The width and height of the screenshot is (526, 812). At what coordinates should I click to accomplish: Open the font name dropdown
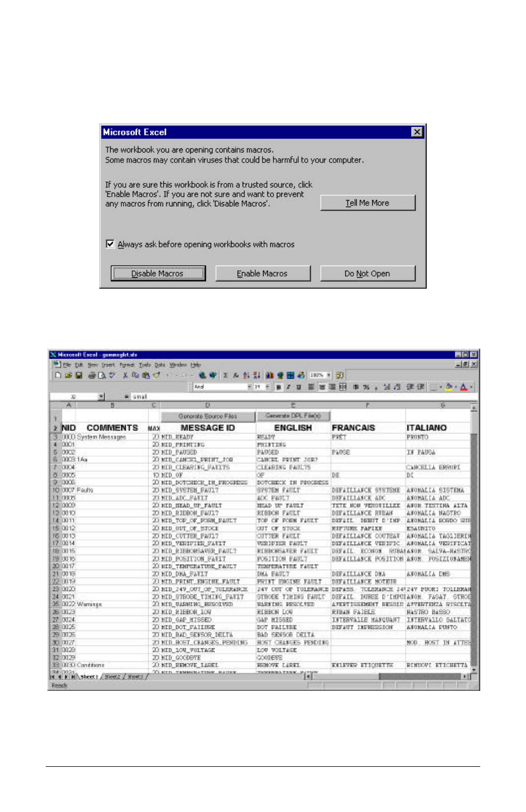pyautogui.click(x=249, y=387)
